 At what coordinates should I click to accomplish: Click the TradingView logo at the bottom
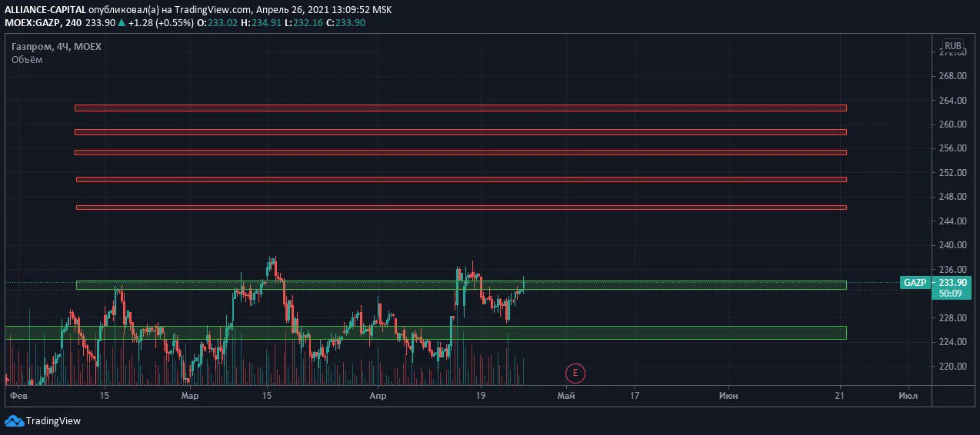click(x=42, y=420)
